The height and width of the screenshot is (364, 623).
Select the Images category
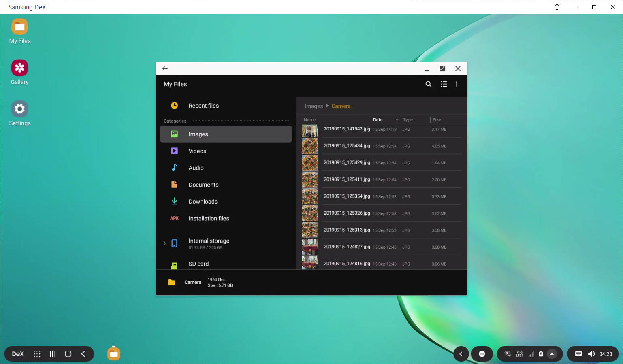(x=226, y=134)
